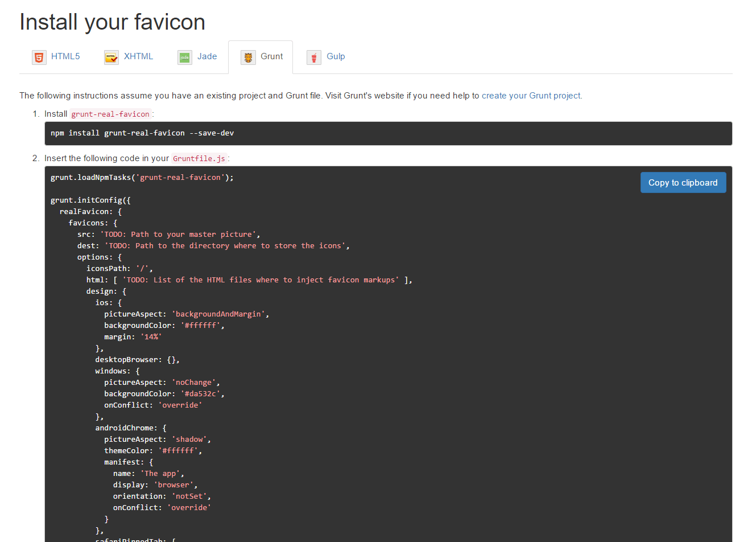Click the npm install command code block
Screen dimensions: 756x542
(x=142, y=133)
